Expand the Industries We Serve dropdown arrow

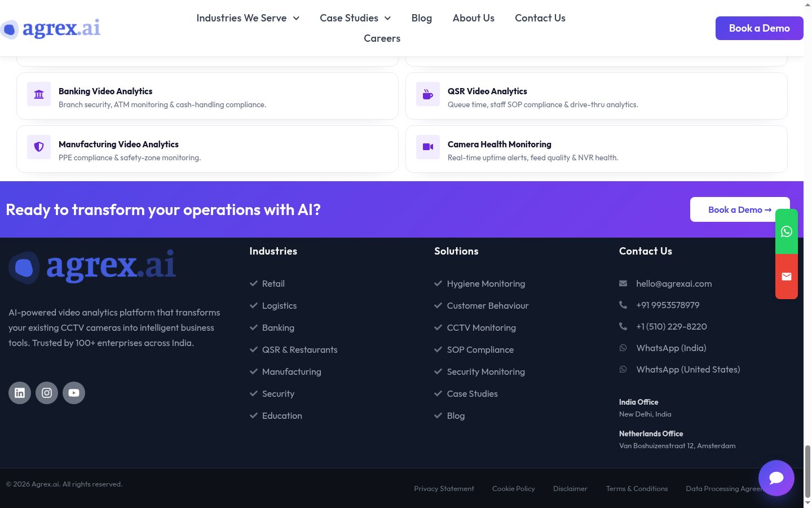coord(296,19)
